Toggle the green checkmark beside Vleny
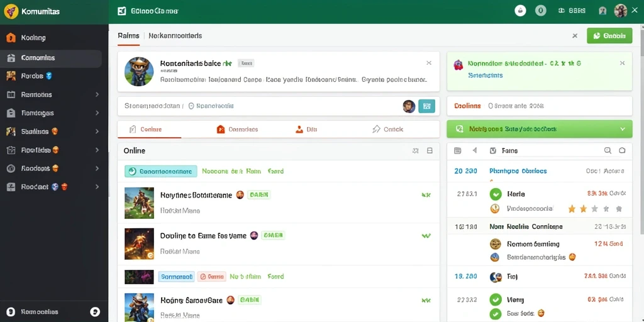The image size is (644, 322). (x=496, y=300)
